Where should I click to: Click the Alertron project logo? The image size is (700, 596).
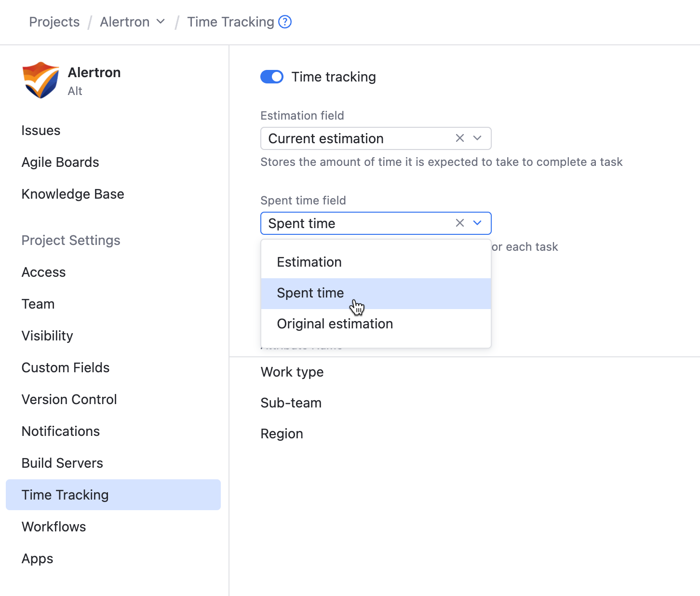(x=41, y=80)
